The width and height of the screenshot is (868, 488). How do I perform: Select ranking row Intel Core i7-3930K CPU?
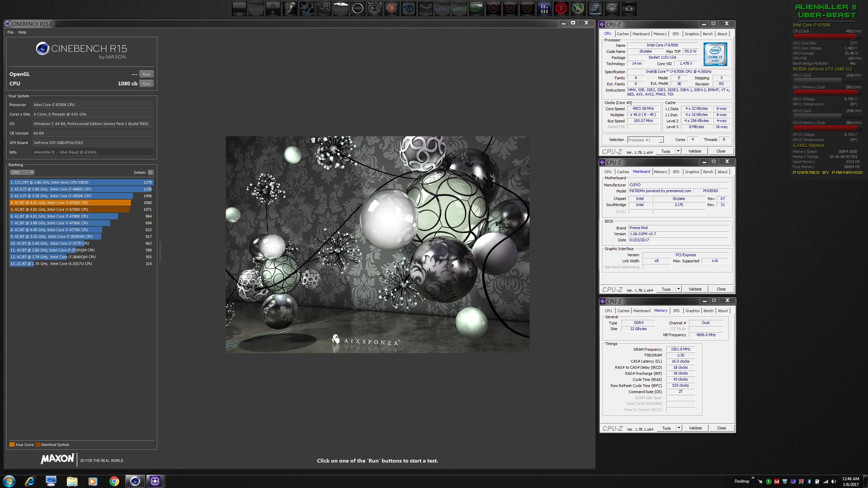(x=81, y=196)
